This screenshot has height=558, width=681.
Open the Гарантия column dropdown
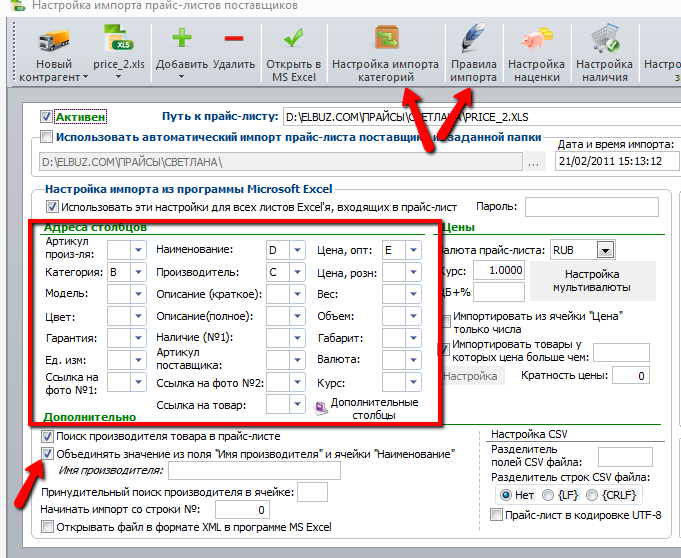[138, 337]
